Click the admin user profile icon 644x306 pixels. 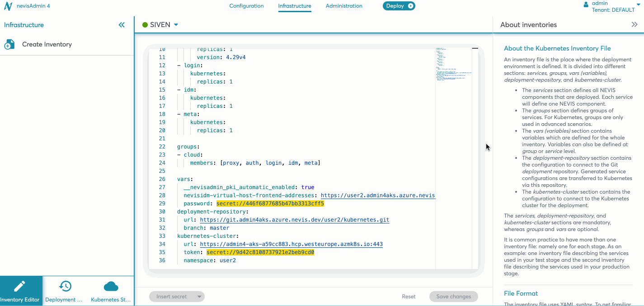[x=586, y=5]
